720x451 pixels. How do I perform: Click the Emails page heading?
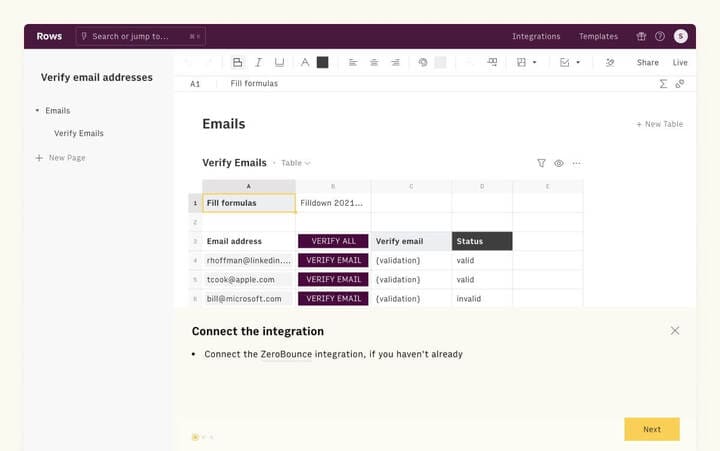[224, 124]
